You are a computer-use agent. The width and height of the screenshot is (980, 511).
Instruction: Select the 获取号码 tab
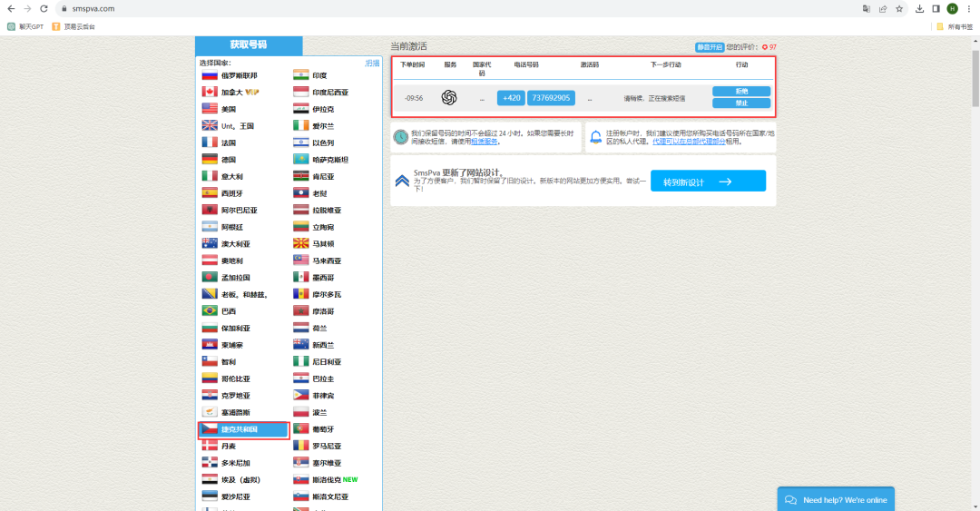pos(249,45)
